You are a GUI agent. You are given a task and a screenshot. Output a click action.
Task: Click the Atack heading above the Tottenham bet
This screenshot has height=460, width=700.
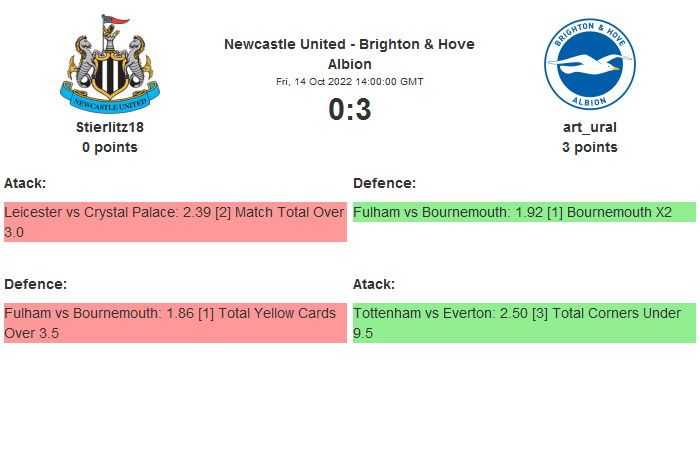pos(374,284)
